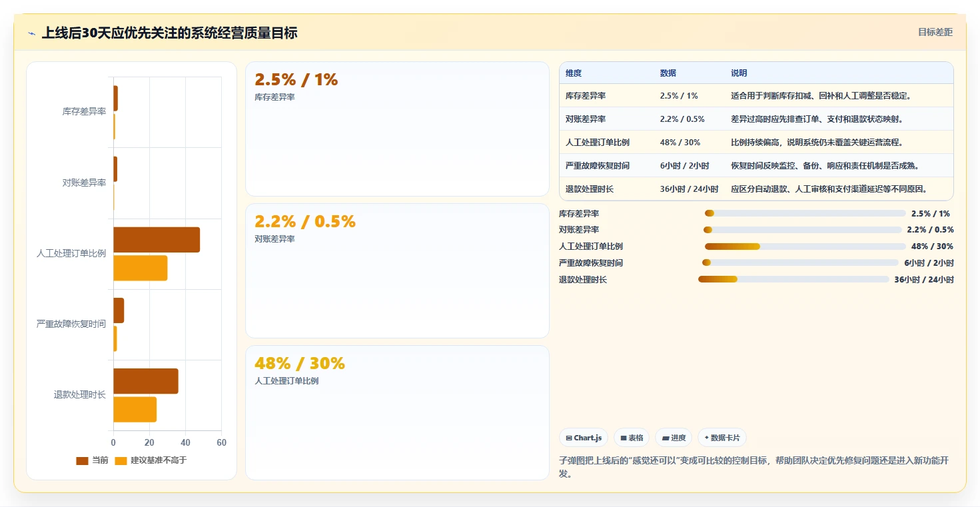
Task: Click the 严重故障恢复时间 progress bar
Action: 800,262
